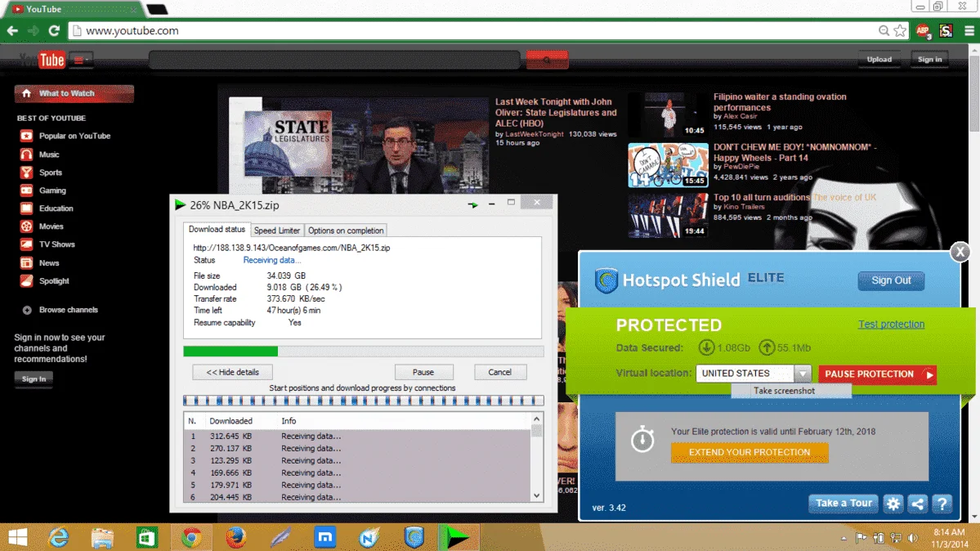
Task: Click the Chrome back arrow
Action: [12, 30]
